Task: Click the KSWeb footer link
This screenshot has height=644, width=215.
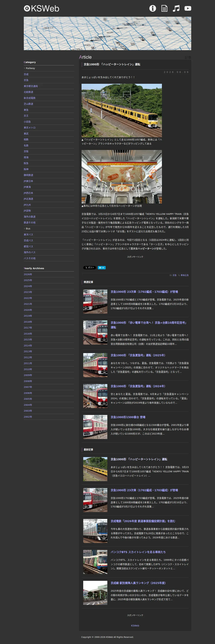Action: coord(135,626)
